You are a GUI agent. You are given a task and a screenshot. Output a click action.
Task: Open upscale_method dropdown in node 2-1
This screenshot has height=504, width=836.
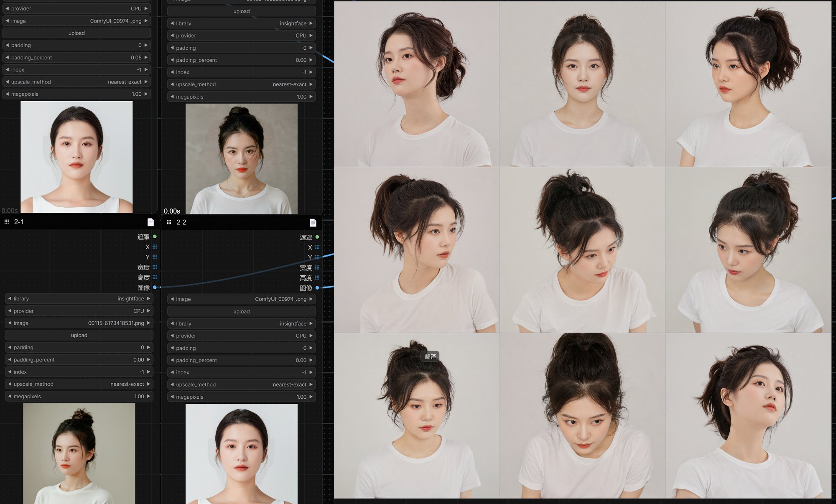coord(79,384)
